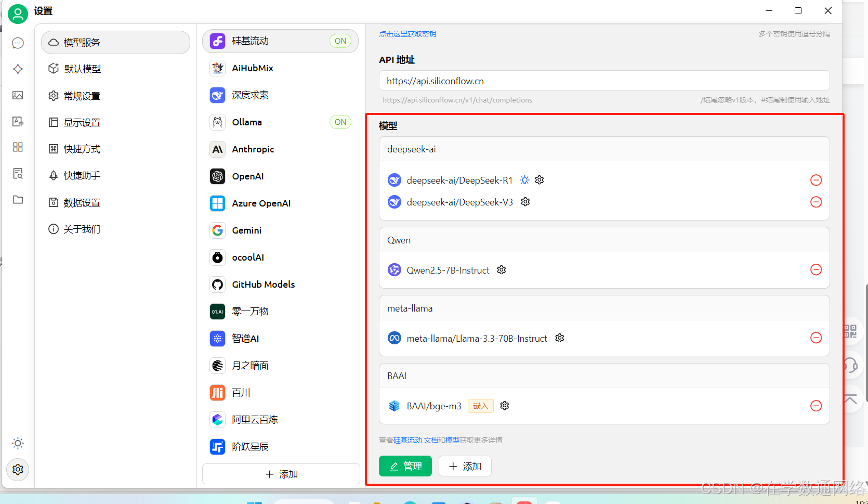Viewport: 868px width, 504px height.
Task: Select AiHubMix provider
Action: pos(281,68)
